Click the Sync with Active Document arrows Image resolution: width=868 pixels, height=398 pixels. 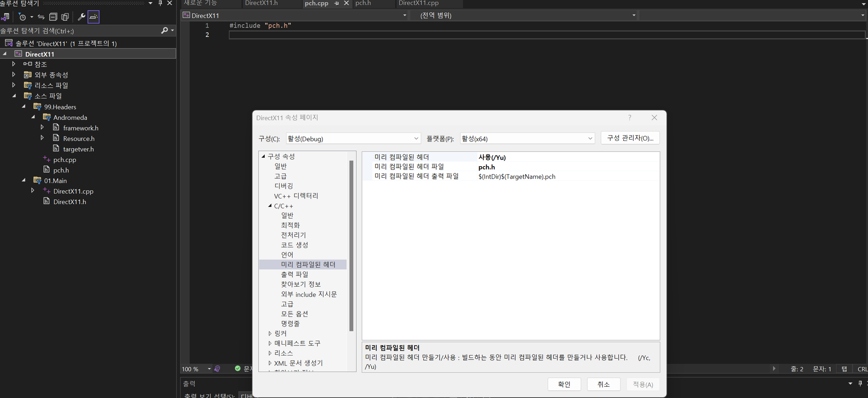(x=41, y=17)
